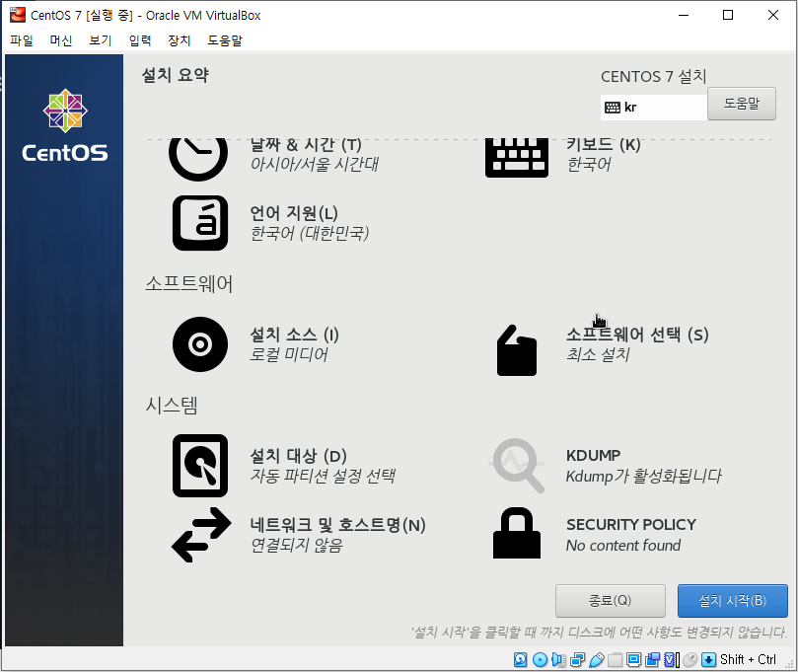Click the VirtualBox app icon in title bar

point(18,15)
